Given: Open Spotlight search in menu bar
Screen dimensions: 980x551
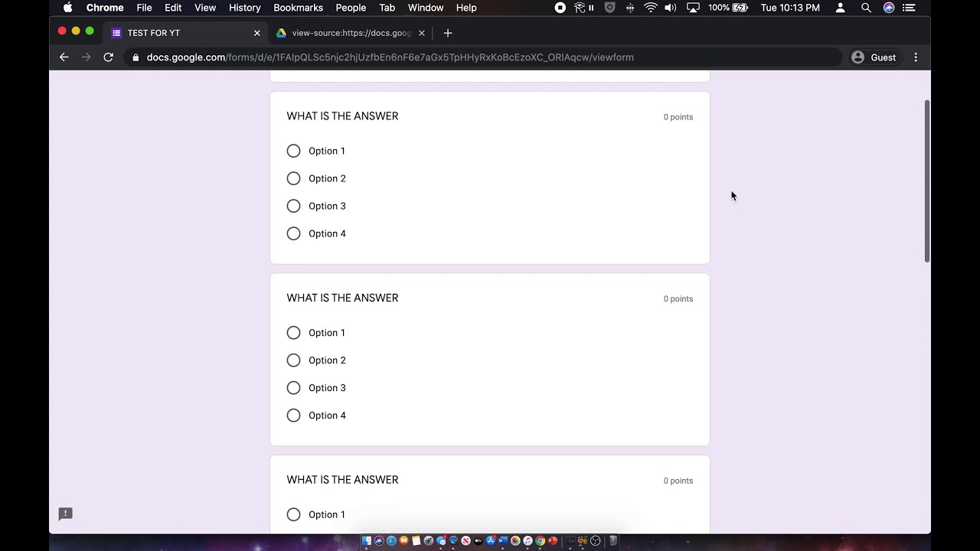Looking at the screenshot, I should click(866, 8).
